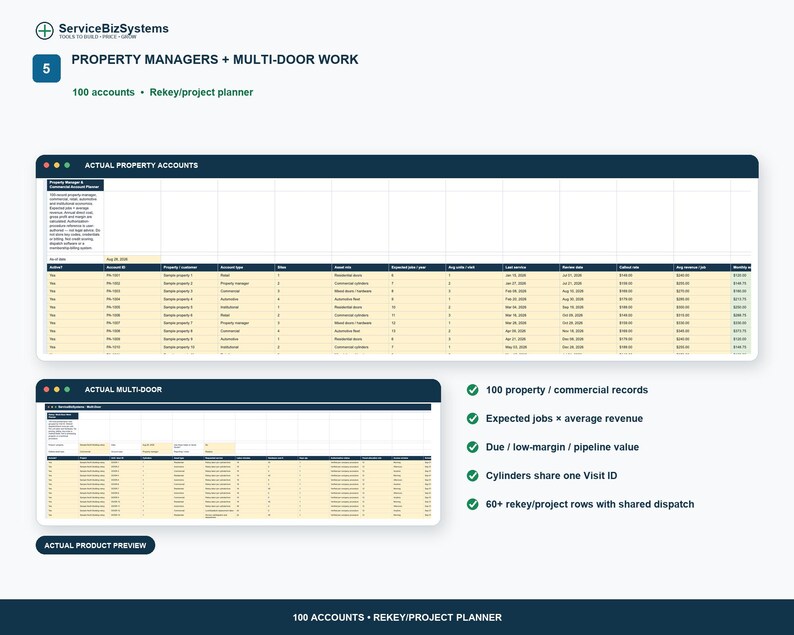Click the checkmark beside 'Due / low-margin / pipeline value'
This screenshot has height=635, width=794.
pyautogui.click(x=472, y=447)
